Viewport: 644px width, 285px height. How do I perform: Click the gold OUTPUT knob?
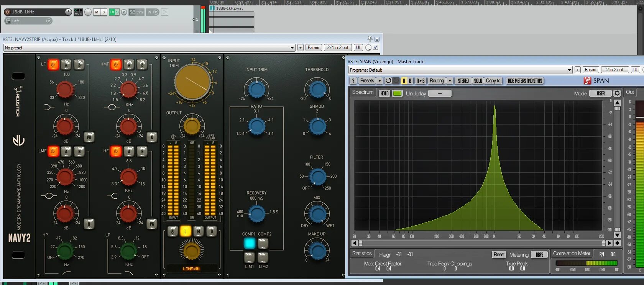(192, 126)
